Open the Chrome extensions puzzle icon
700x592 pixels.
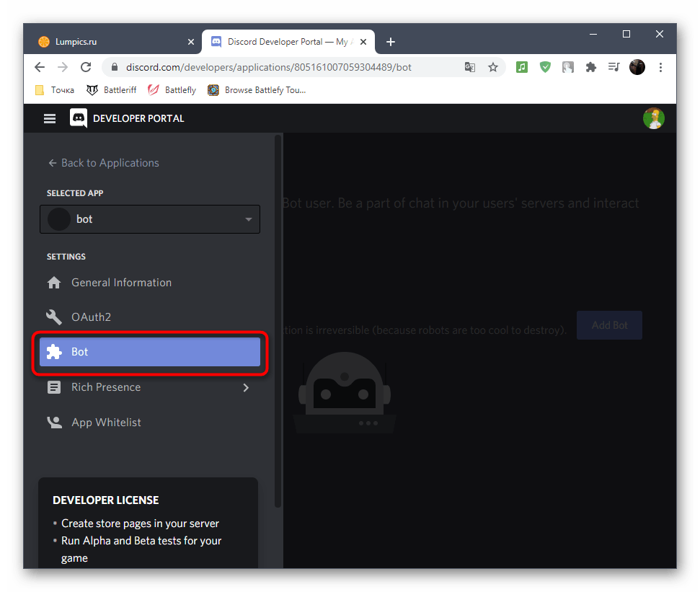[591, 67]
